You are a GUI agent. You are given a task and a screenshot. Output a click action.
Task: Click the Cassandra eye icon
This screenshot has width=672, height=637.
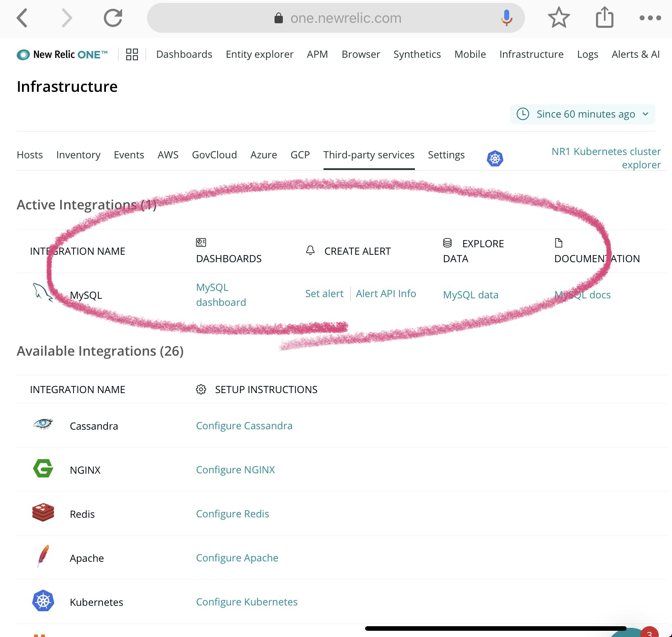(x=43, y=424)
